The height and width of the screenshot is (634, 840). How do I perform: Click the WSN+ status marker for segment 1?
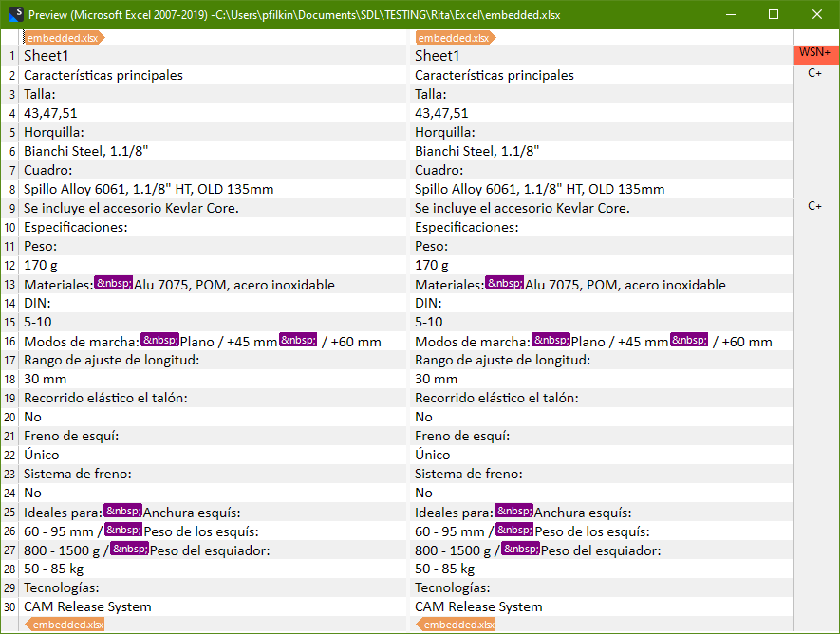point(814,53)
